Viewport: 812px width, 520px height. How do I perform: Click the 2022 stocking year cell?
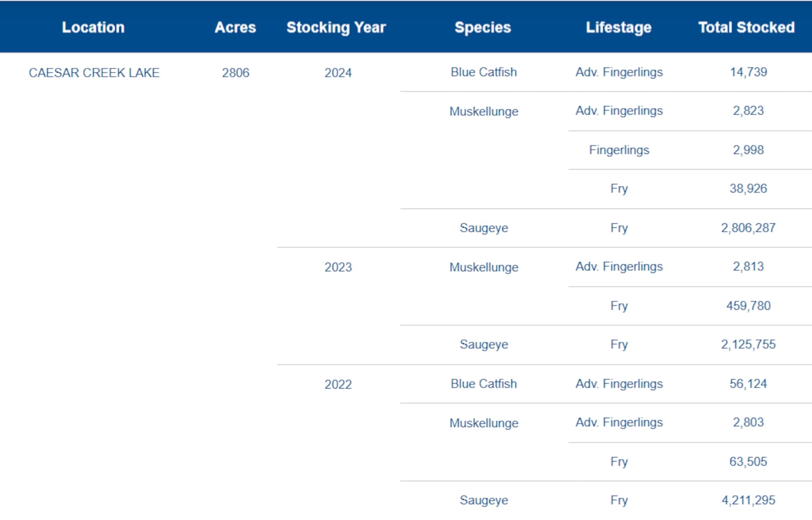(x=338, y=385)
